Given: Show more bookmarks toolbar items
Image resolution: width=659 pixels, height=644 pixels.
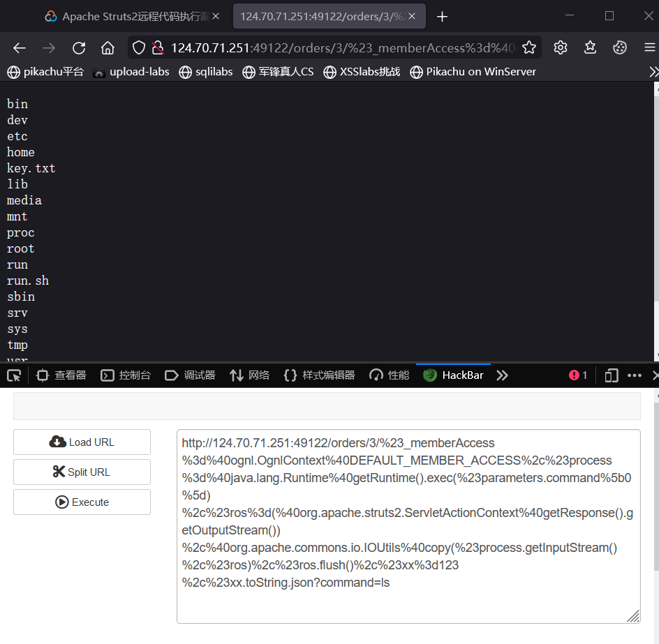Looking at the screenshot, I should (653, 72).
